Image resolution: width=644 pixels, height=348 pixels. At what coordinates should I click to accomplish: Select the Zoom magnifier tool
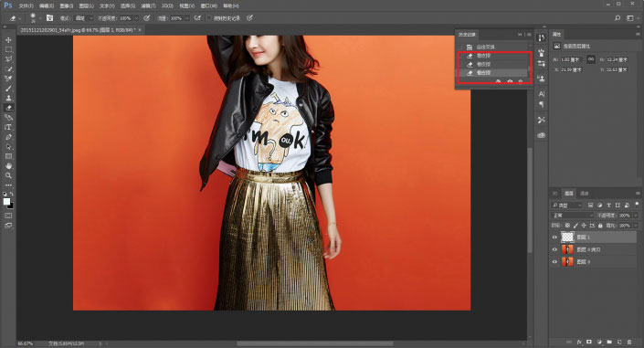coord(8,176)
